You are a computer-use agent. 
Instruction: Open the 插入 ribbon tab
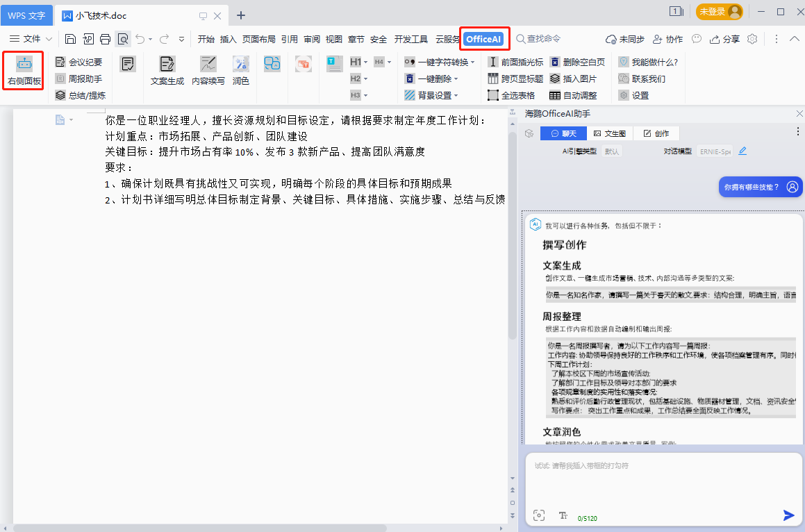tap(228, 39)
